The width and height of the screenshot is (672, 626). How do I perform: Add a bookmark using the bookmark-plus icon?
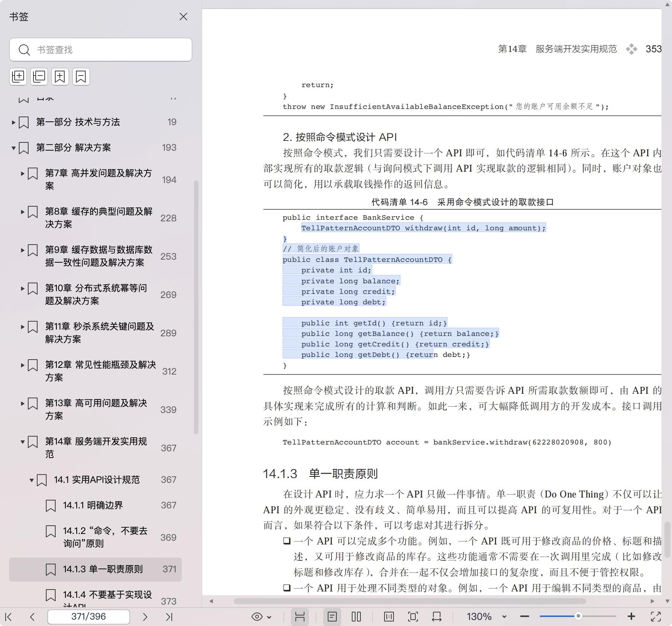pos(60,76)
